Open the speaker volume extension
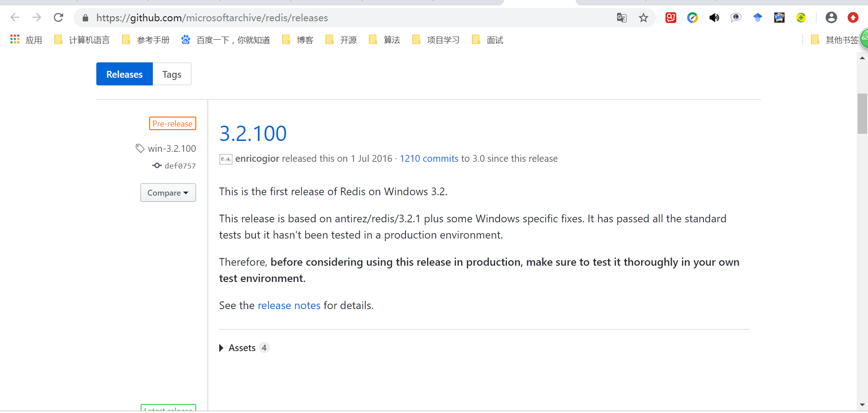This screenshot has width=868, height=413. click(x=714, y=18)
